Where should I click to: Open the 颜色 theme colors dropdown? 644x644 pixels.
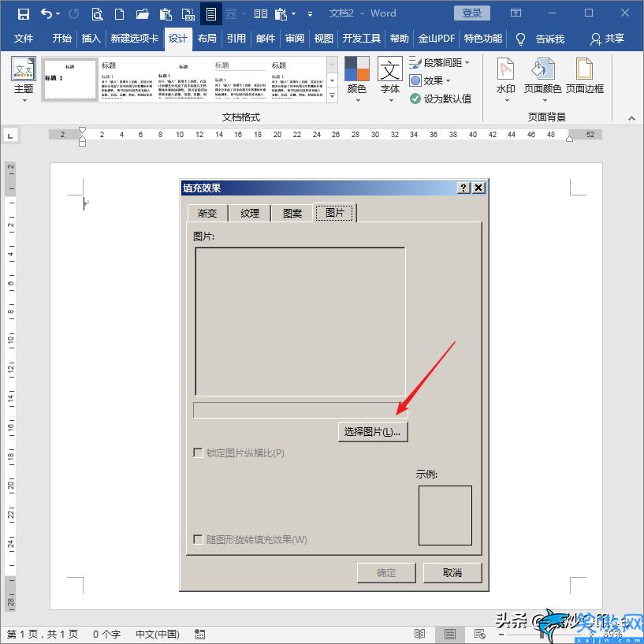pos(356,80)
